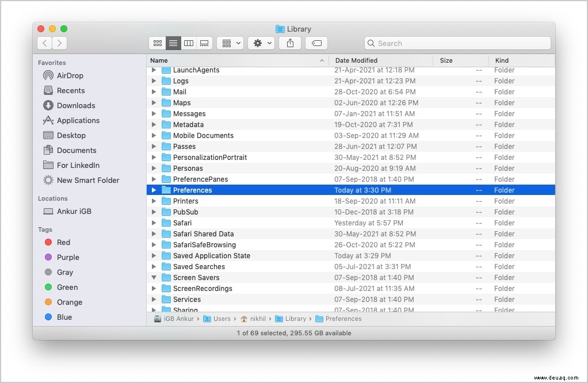Sort the list by Kind column

522,61
